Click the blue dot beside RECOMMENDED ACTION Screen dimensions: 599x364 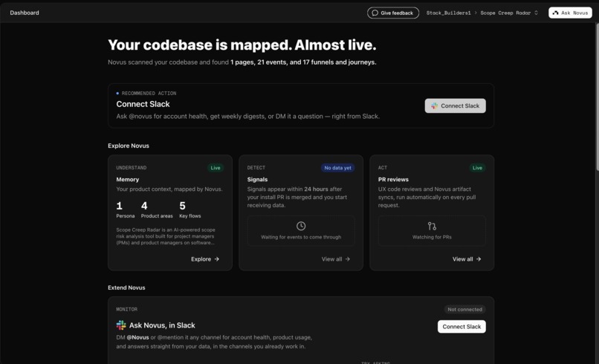(x=117, y=93)
